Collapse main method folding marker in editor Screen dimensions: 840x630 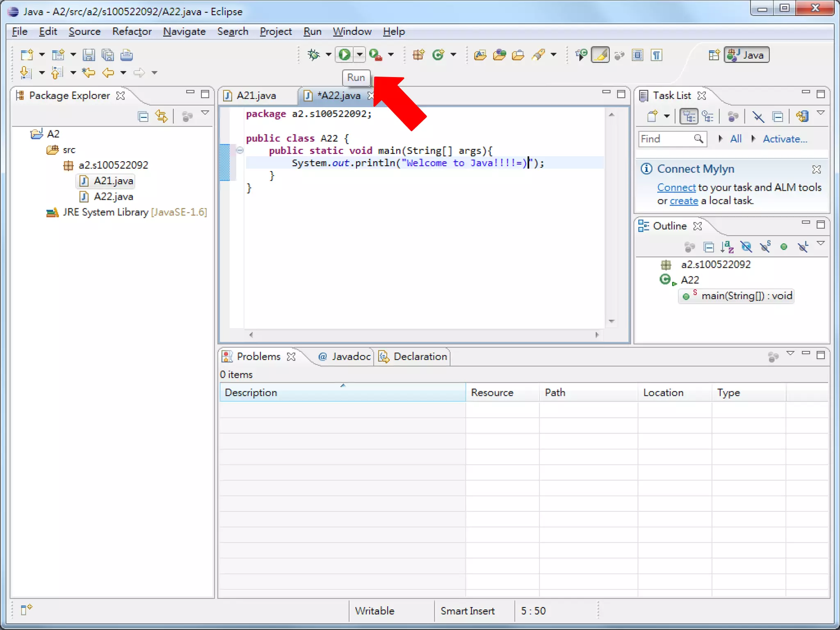click(240, 151)
